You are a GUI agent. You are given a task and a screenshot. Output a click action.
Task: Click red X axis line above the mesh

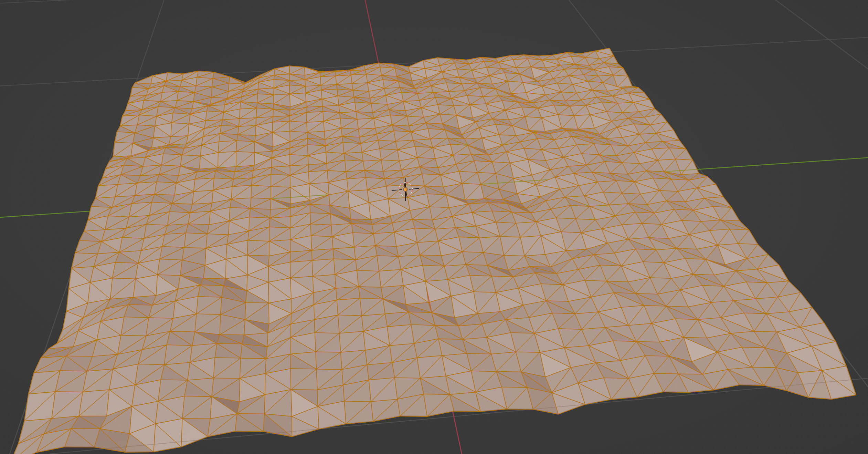372,31
